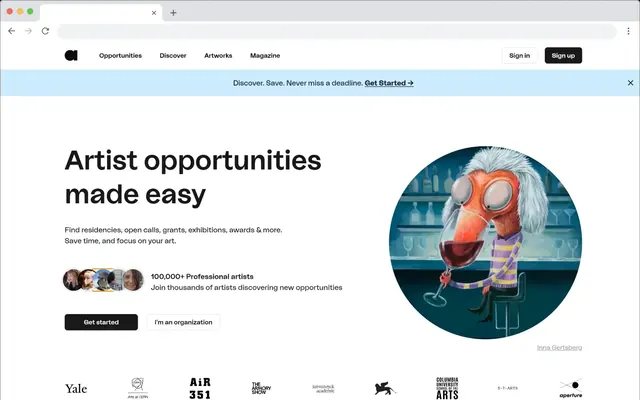This screenshot has height=400, width=640.
Task: Click the Sign up button
Action: tap(563, 56)
